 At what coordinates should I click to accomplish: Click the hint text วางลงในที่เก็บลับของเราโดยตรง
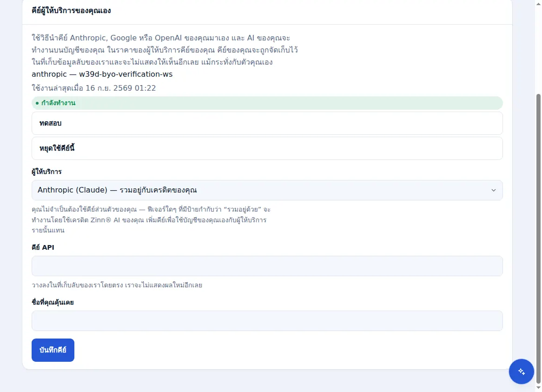(x=78, y=285)
